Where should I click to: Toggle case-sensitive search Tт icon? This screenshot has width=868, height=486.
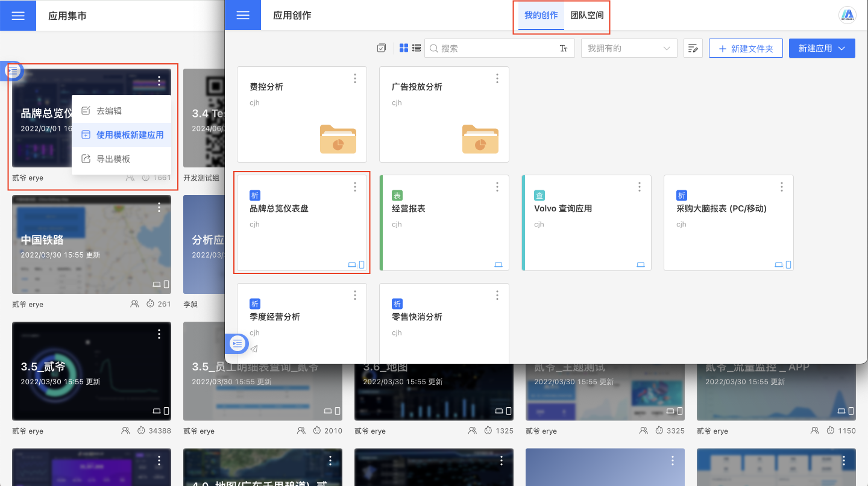tap(564, 48)
